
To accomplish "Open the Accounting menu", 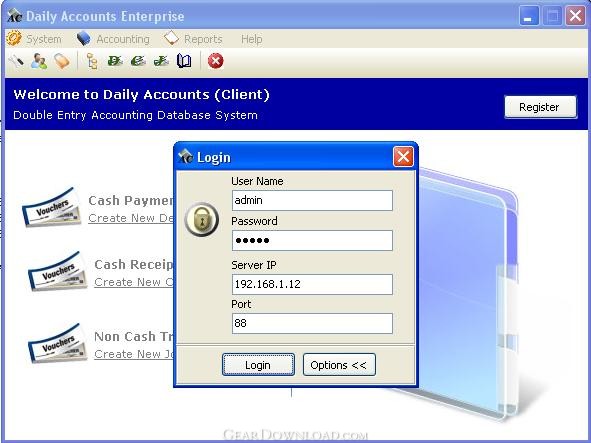I will pos(123,39).
